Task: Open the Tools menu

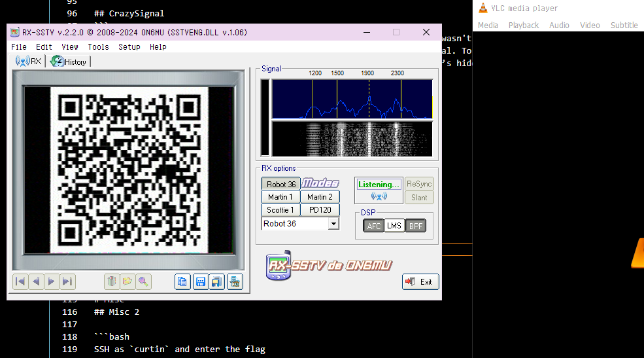Action: point(98,47)
